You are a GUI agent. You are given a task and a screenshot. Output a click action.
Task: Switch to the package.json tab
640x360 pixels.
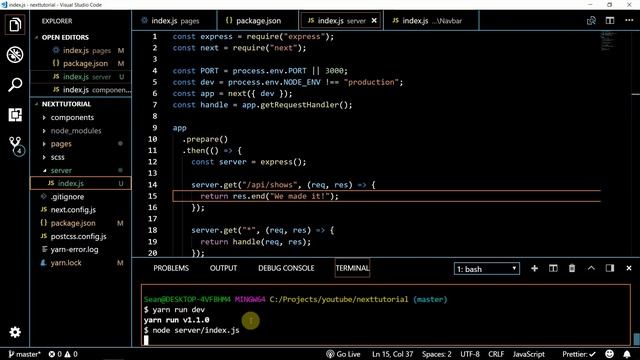tap(258, 20)
